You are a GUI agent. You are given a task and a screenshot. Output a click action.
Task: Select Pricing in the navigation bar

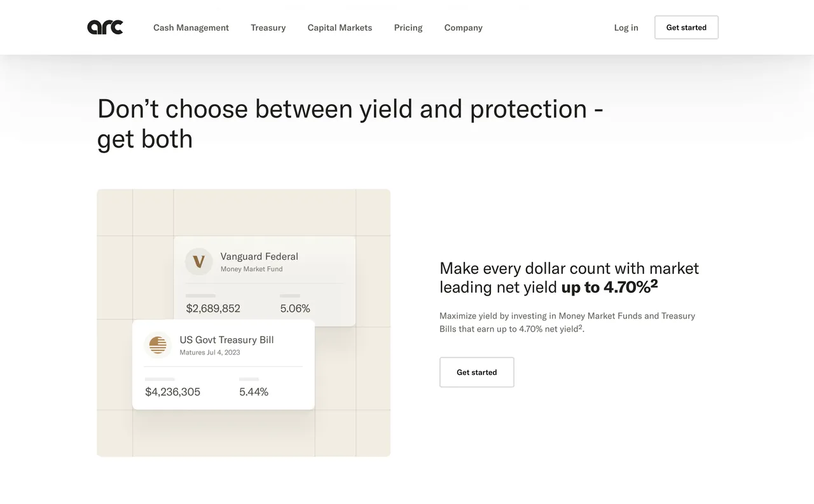[x=408, y=27]
